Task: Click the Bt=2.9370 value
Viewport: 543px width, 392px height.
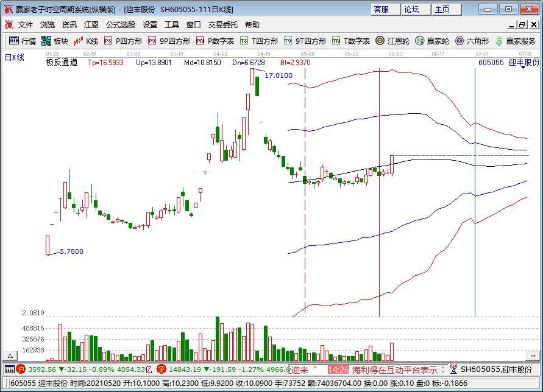Action: 296,63
